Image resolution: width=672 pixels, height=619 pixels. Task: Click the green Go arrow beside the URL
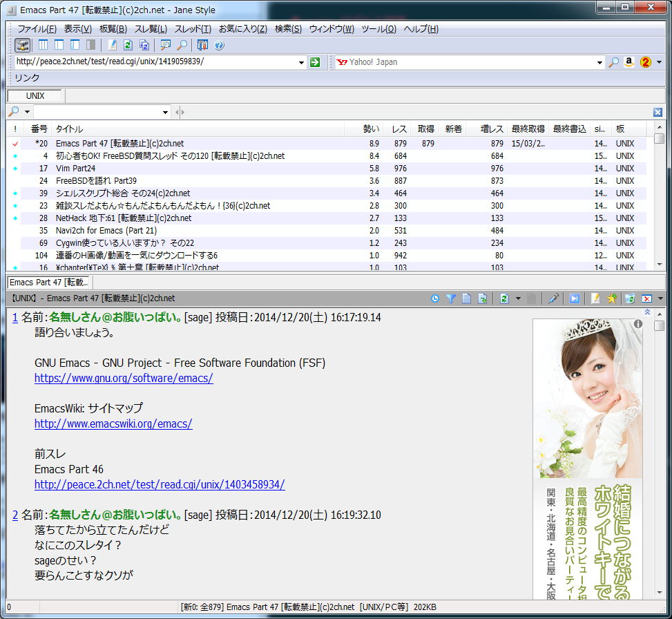pyautogui.click(x=315, y=62)
